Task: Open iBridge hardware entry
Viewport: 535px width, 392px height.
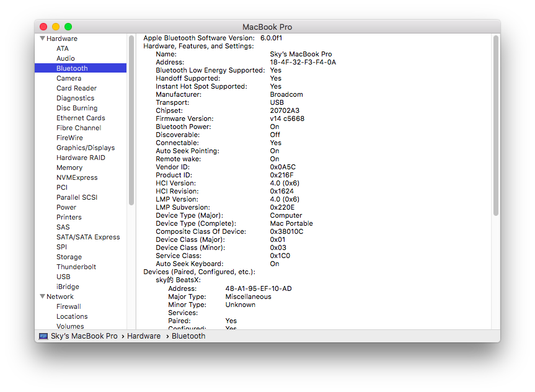Action: [x=68, y=286]
